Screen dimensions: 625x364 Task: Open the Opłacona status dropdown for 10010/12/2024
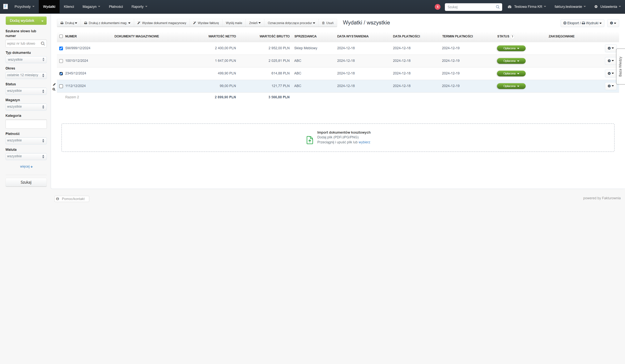[x=511, y=61]
